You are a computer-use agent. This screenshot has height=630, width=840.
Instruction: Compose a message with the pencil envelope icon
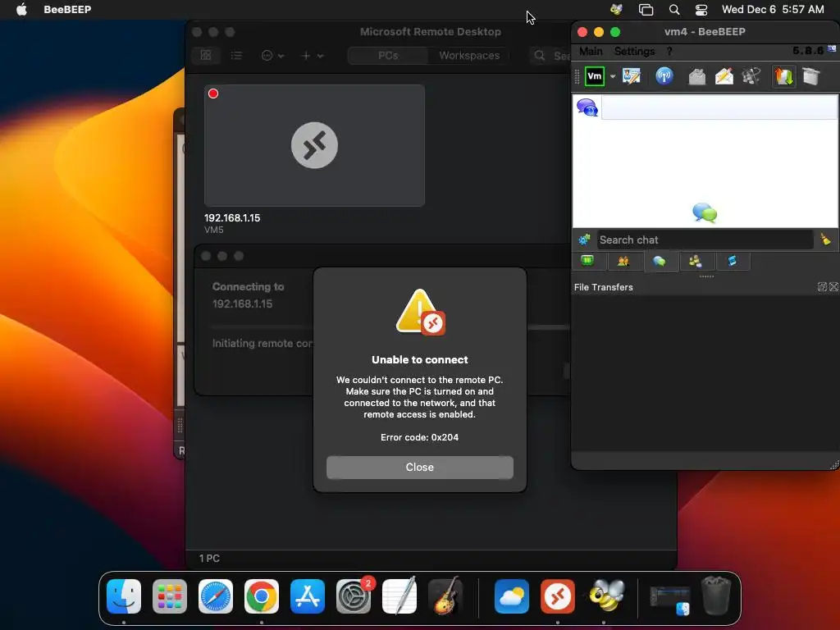724,76
